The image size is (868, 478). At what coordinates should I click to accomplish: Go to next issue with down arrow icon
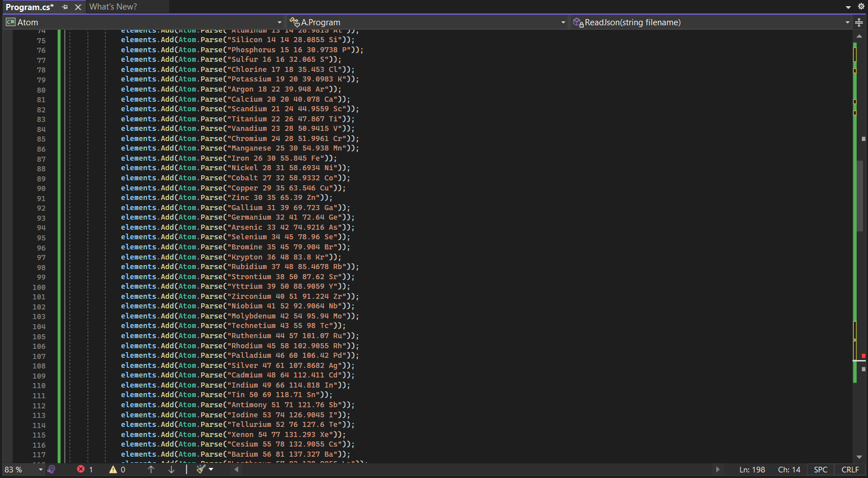click(x=171, y=470)
